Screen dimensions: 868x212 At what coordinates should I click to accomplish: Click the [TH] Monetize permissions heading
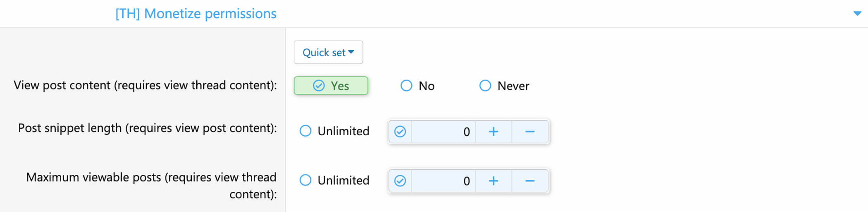click(x=196, y=14)
